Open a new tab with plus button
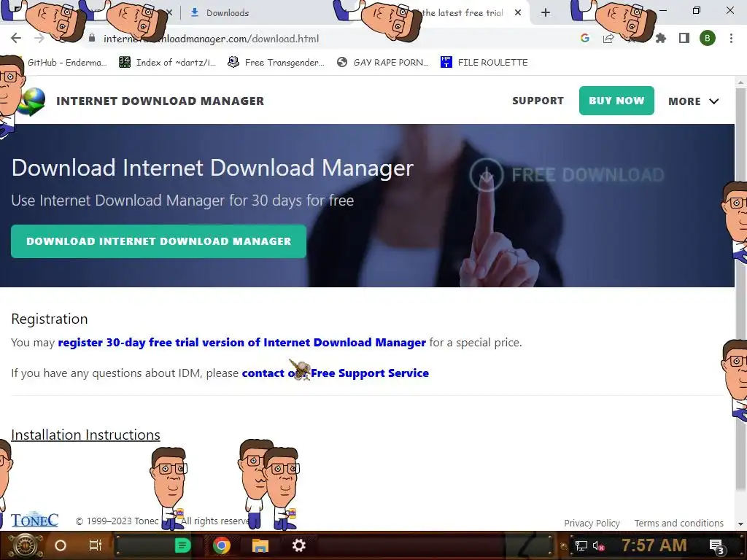Image resolution: width=747 pixels, height=560 pixels. (546, 13)
